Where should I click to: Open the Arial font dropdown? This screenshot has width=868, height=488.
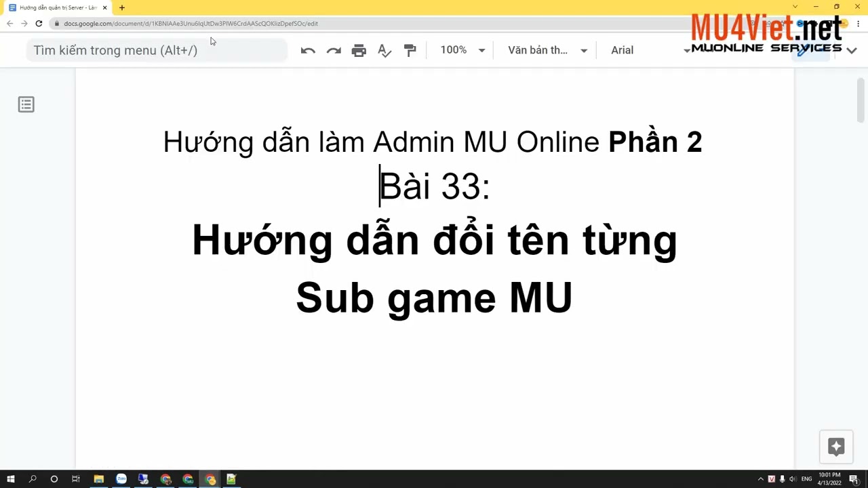coord(650,50)
